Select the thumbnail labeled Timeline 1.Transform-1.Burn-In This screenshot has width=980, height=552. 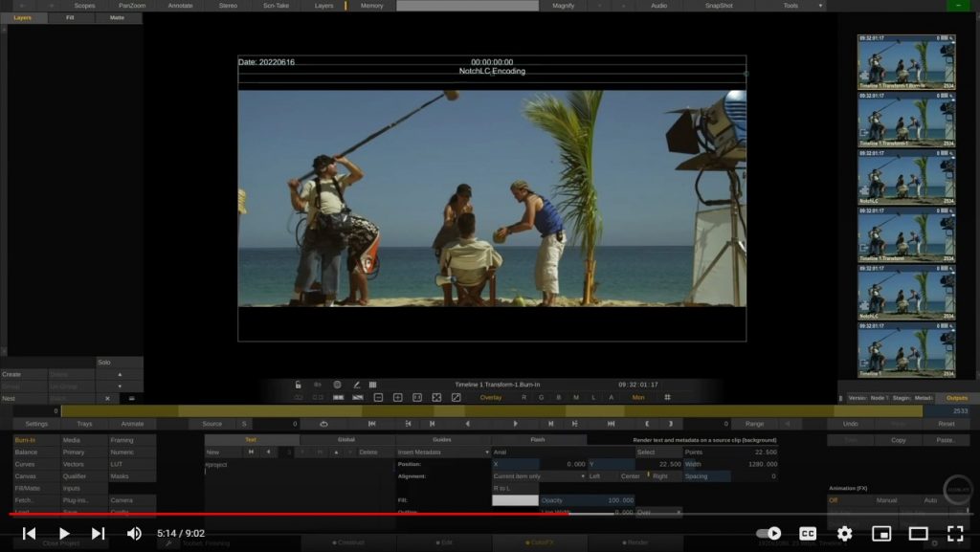(x=906, y=62)
